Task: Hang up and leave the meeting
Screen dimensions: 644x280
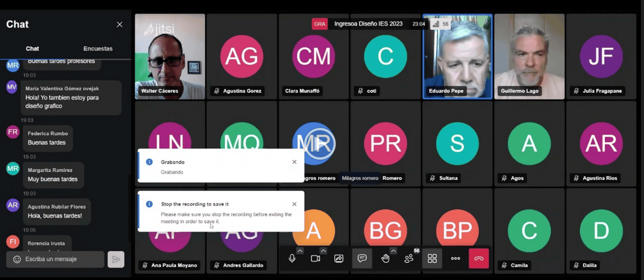Action: (x=479, y=259)
